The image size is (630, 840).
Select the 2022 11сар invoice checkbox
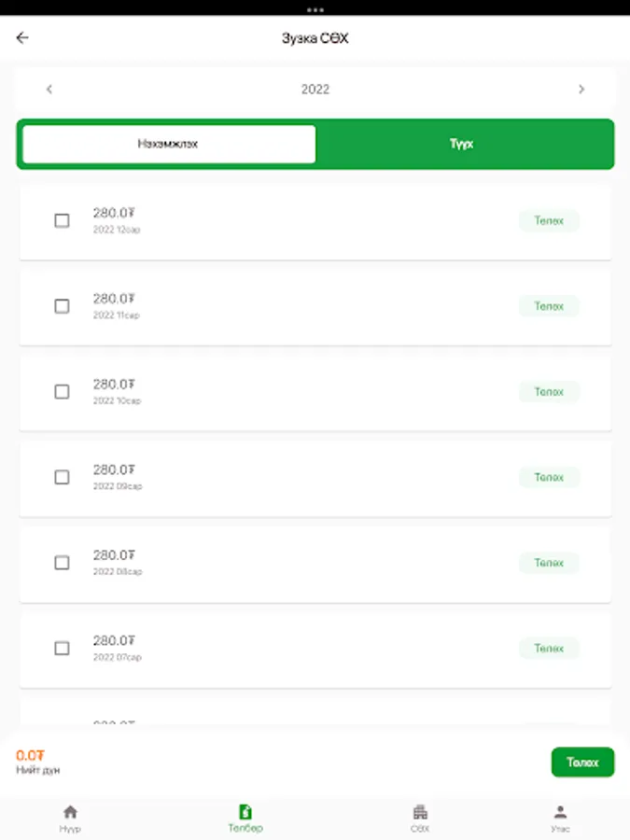point(62,306)
